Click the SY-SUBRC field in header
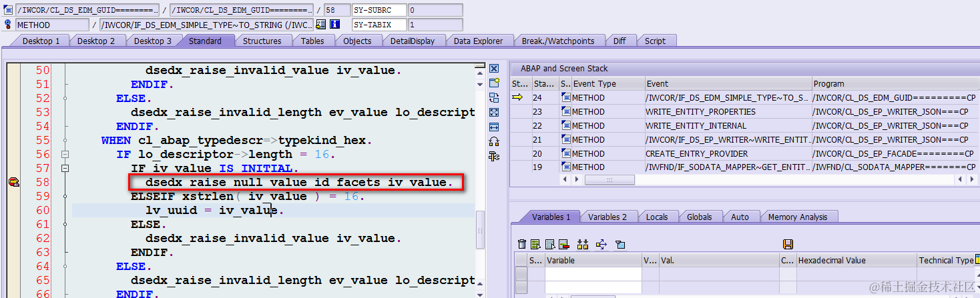This screenshot has width=980, height=298. [x=379, y=10]
